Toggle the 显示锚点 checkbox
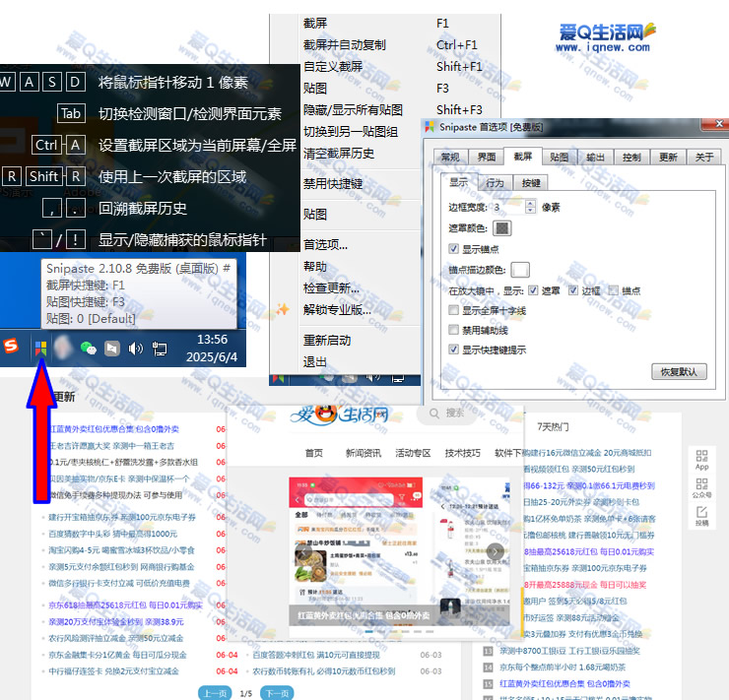This screenshot has width=729, height=700. (x=454, y=249)
